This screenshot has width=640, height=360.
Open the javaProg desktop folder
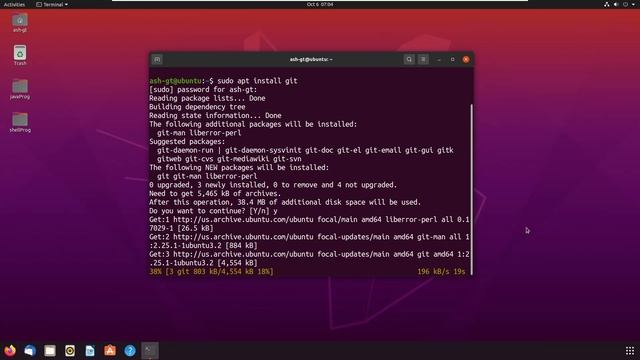point(20,89)
